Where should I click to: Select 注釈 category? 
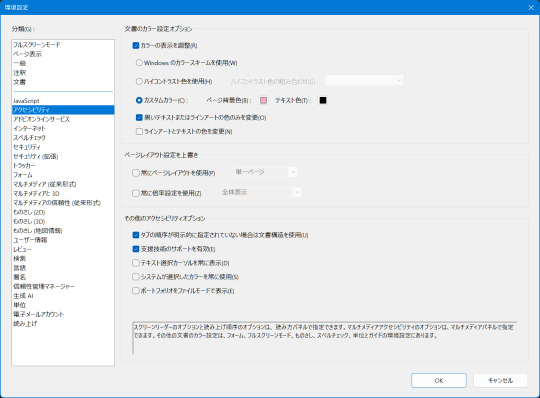click(63, 73)
